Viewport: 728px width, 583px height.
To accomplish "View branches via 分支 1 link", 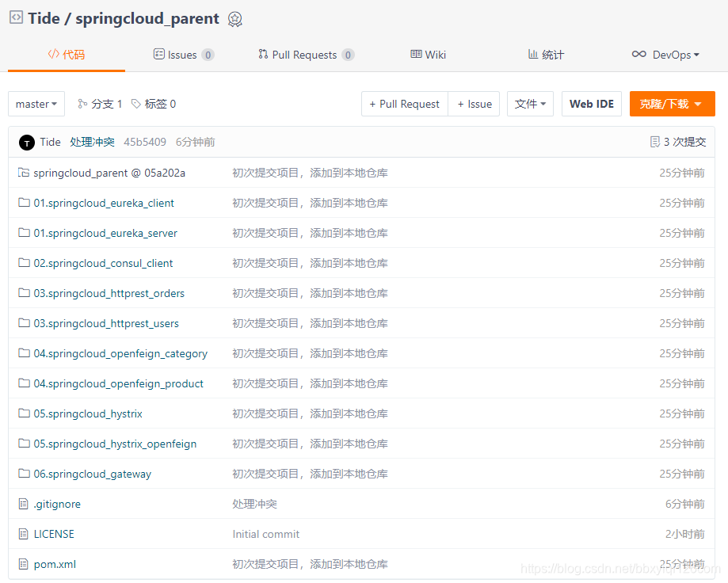I will [100, 104].
